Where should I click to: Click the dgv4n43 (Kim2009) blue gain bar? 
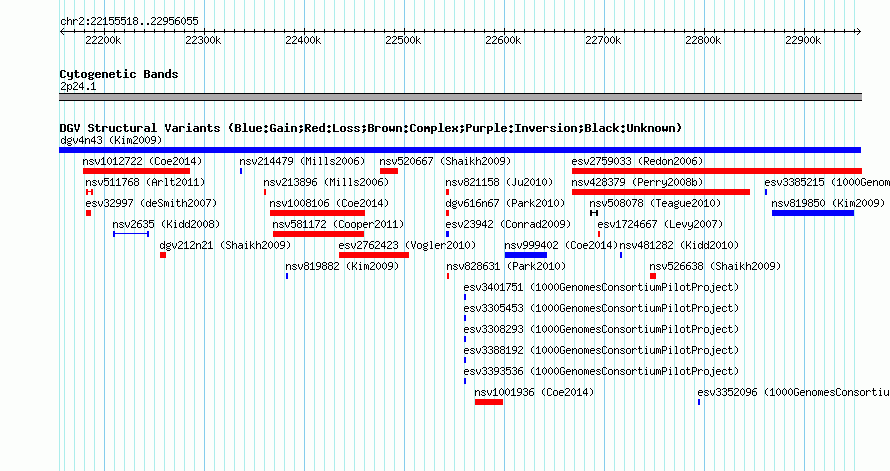click(x=460, y=150)
